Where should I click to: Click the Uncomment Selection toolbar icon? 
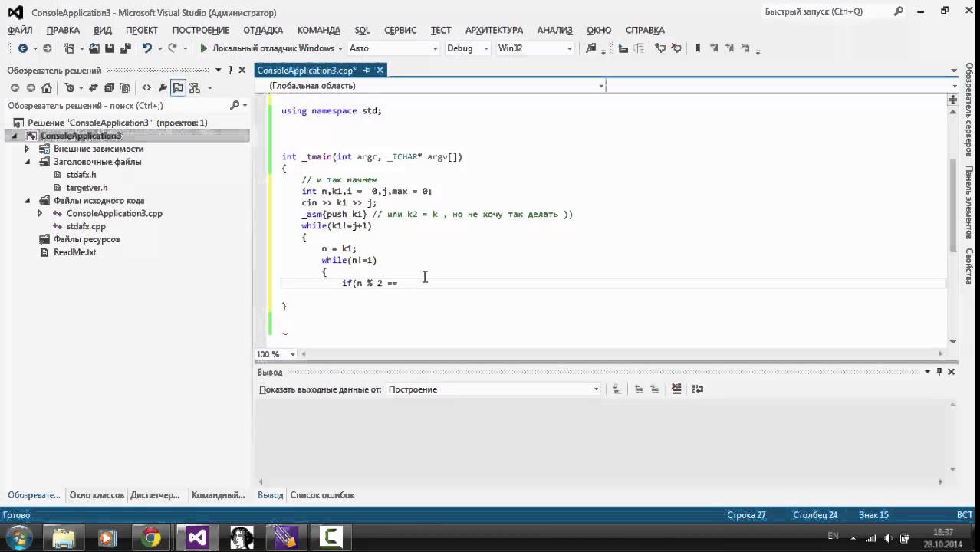(x=676, y=48)
